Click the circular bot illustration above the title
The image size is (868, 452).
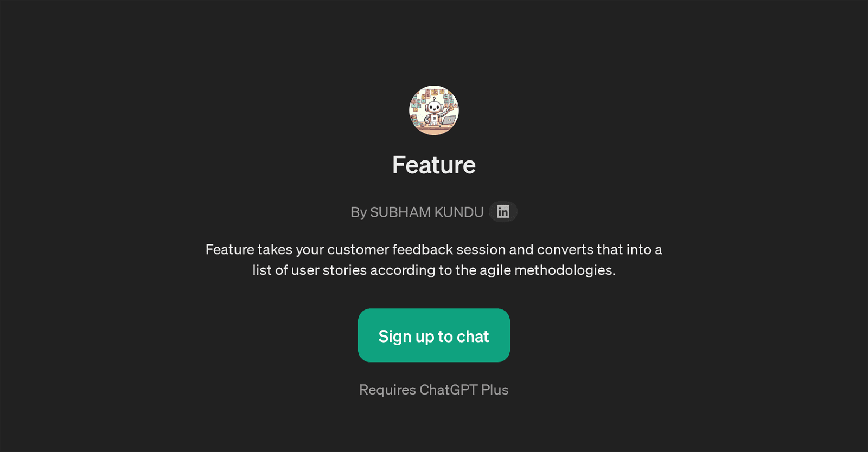433,111
